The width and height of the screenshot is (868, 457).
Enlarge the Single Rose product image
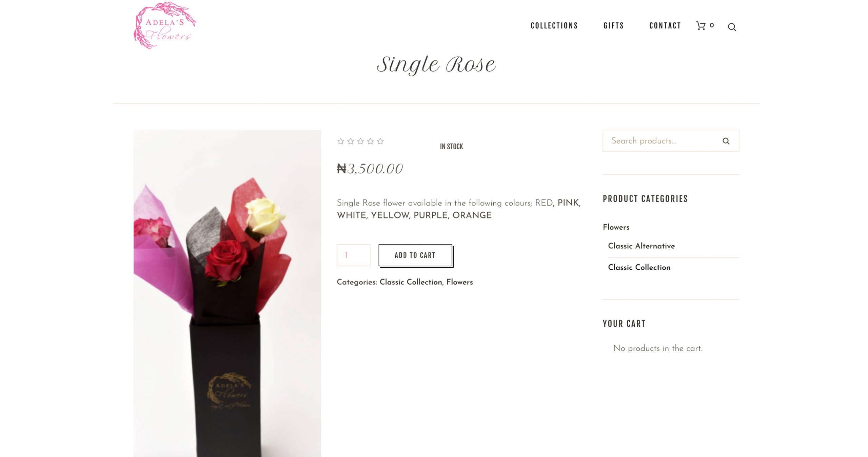227,293
